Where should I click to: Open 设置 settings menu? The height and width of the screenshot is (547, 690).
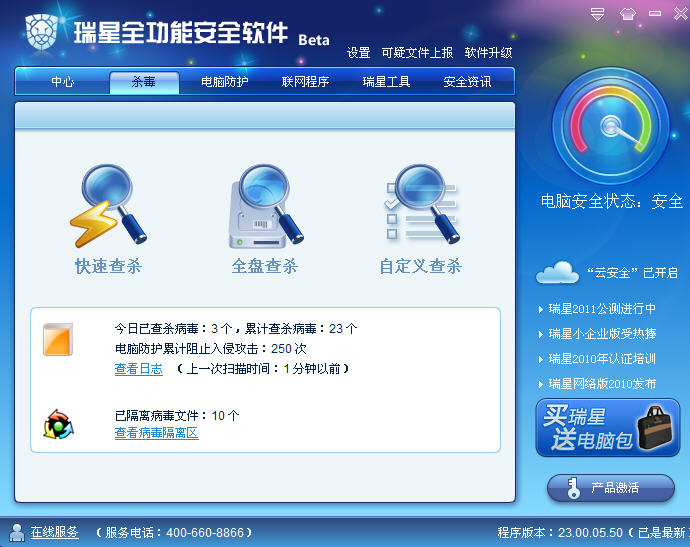358,53
